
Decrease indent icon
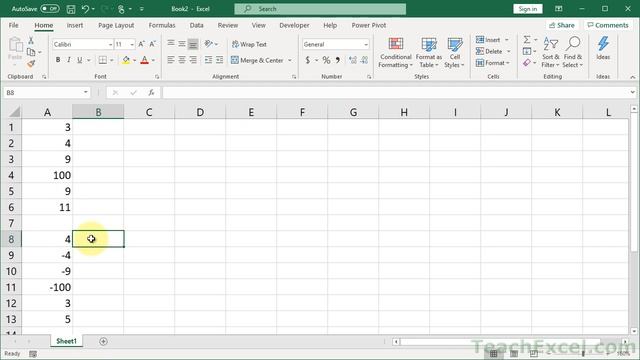(x=208, y=60)
